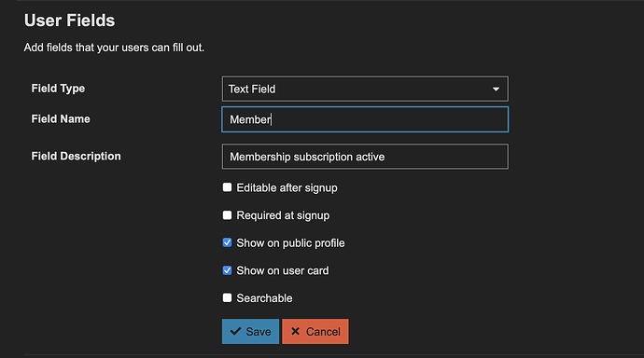Save the user field
Image resolution: width=644 pixels, height=358 pixels.
tap(250, 331)
